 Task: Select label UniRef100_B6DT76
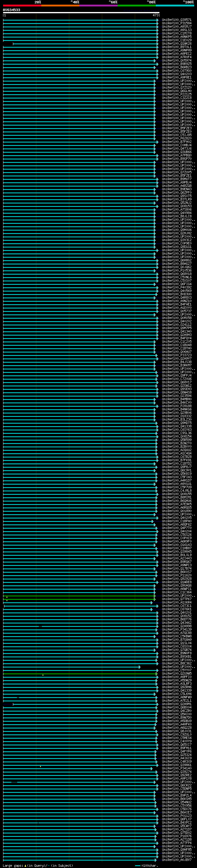click(176, 619)
